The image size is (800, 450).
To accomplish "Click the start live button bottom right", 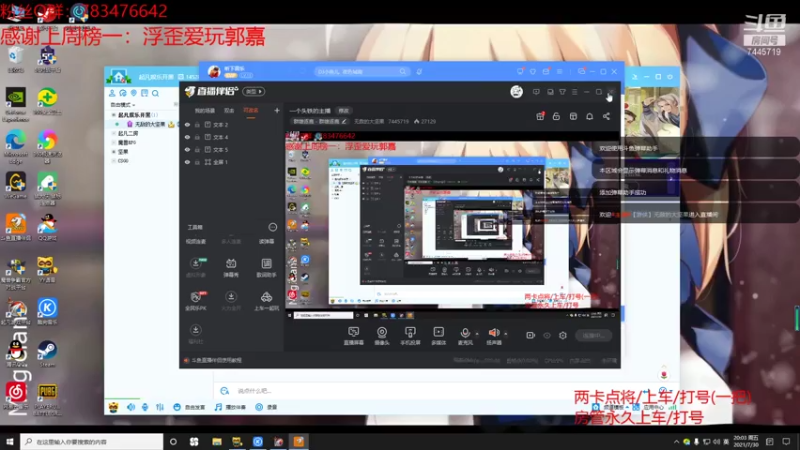I will (593, 335).
